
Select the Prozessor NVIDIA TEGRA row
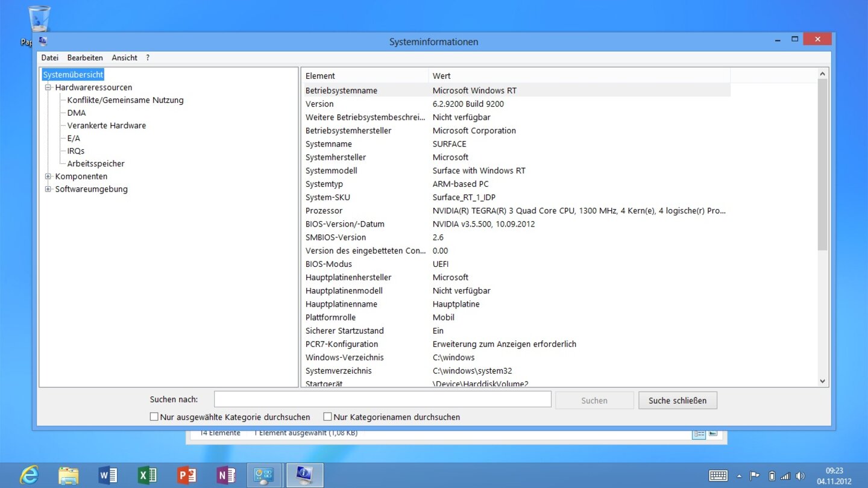(x=516, y=211)
